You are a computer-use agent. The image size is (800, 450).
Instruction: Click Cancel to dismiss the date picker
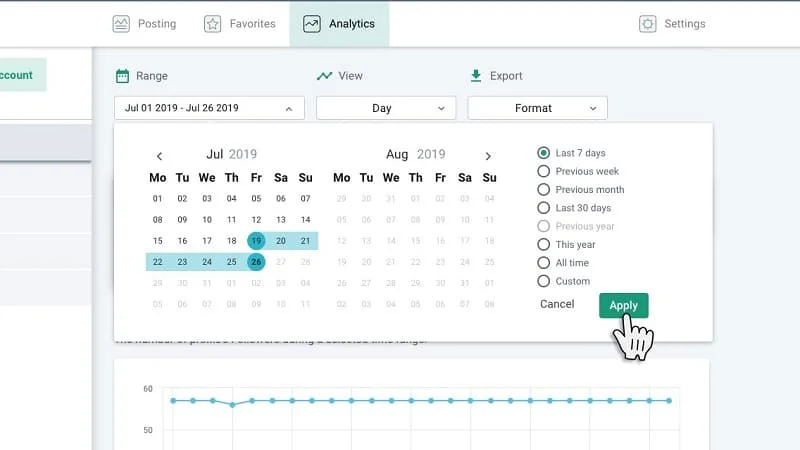point(557,305)
